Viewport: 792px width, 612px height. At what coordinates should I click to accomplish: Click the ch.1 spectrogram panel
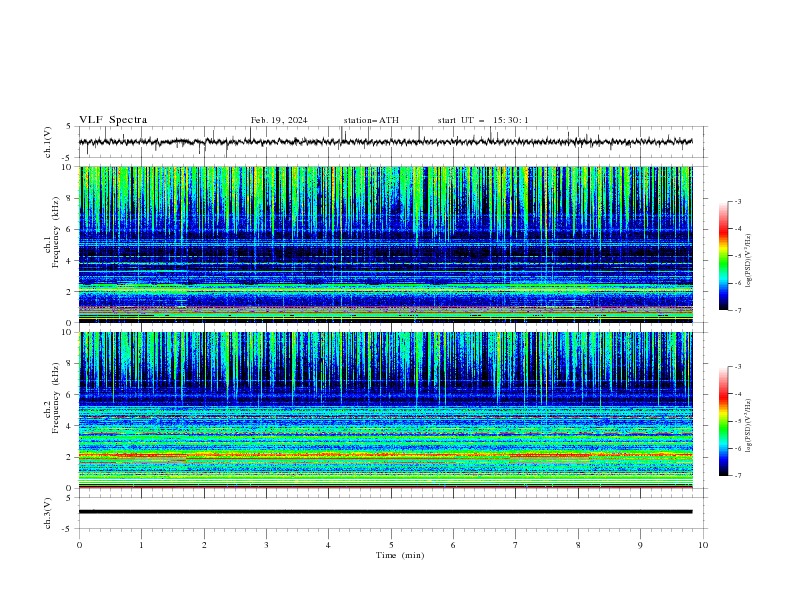pyautogui.click(x=385, y=244)
